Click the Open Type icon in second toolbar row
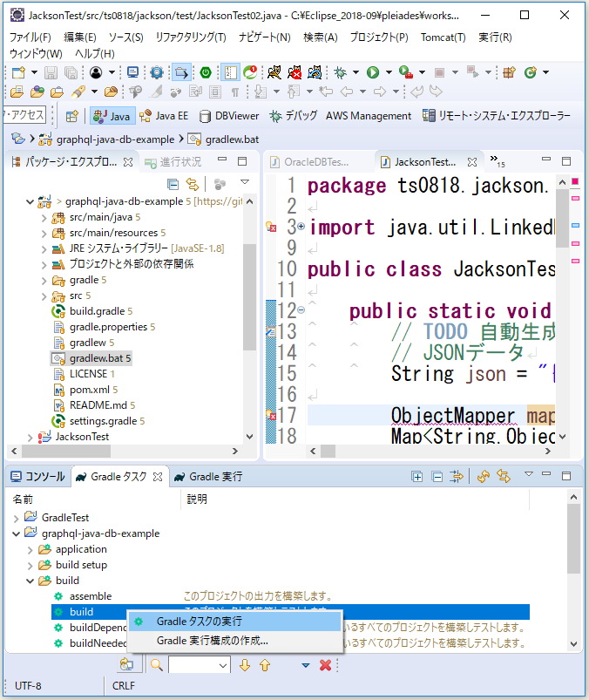 click(x=37, y=92)
